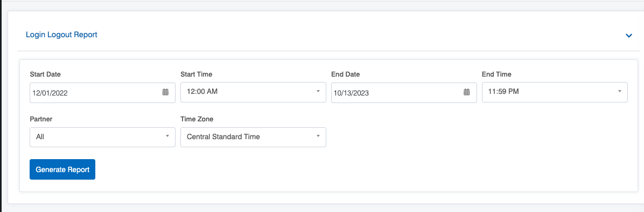Collapse the Login Logout Report panel chevron

pyautogui.click(x=628, y=36)
